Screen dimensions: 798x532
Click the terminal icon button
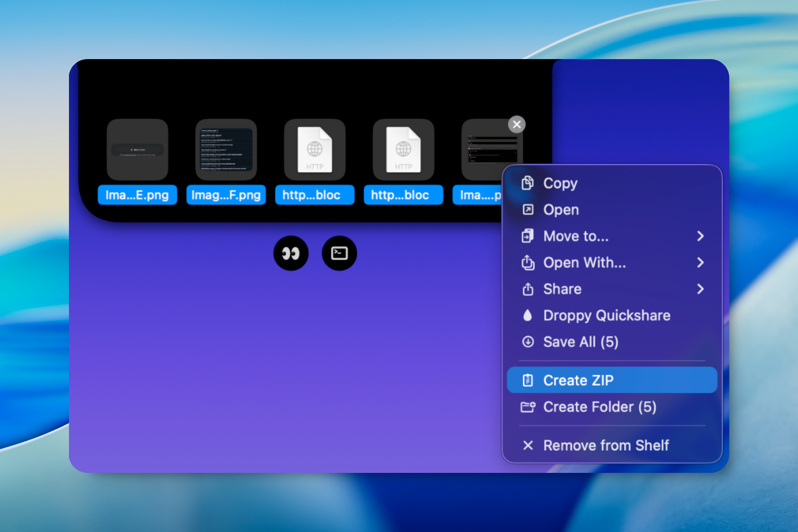pos(339,253)
